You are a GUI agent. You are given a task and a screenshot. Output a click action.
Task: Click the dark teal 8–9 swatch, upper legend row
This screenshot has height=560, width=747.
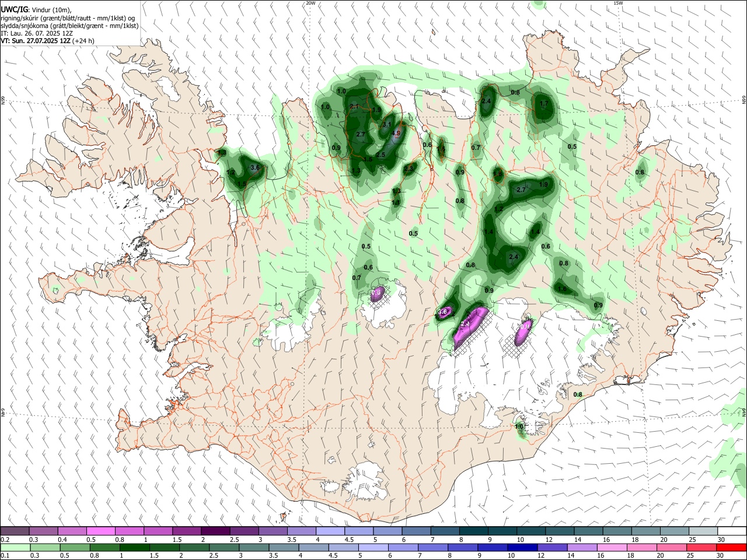click(473, 531)
